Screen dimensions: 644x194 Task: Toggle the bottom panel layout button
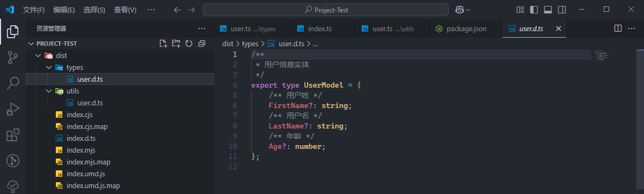(x=548, y=10)
